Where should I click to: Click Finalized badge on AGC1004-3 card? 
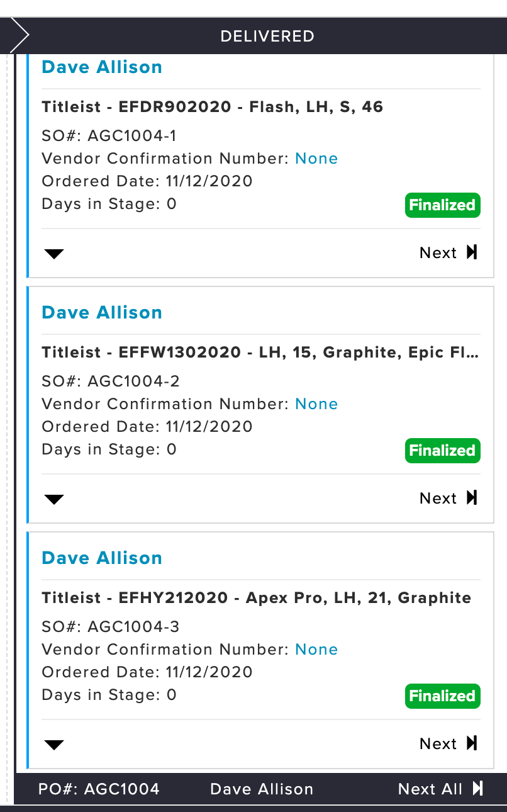[x=442, y=696]
